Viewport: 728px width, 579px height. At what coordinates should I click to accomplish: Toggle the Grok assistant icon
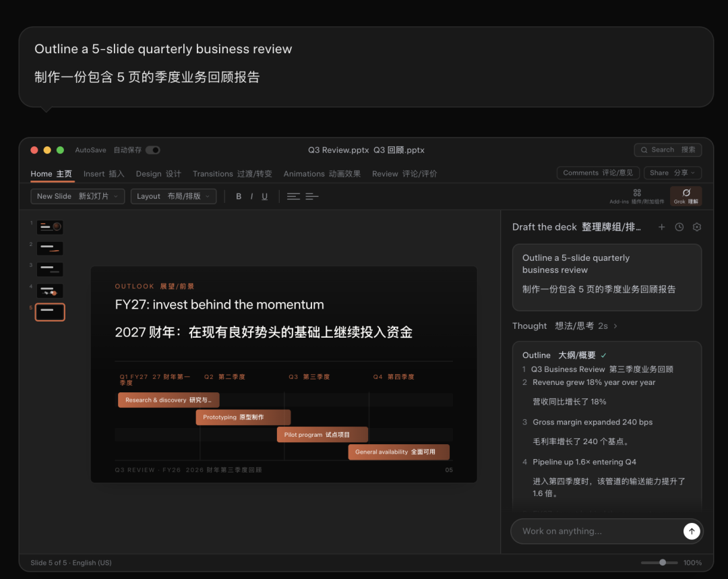click(686, 196)
